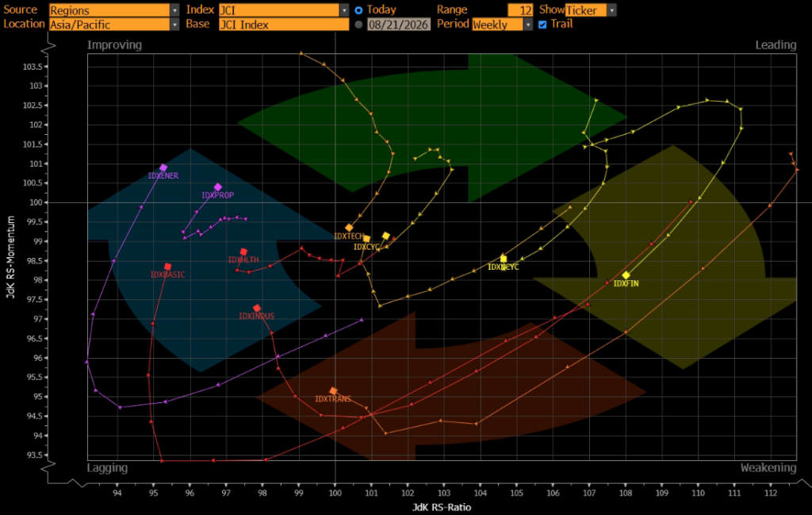Click the IDXTRANS diamond marker

click(x=334, y=391)
